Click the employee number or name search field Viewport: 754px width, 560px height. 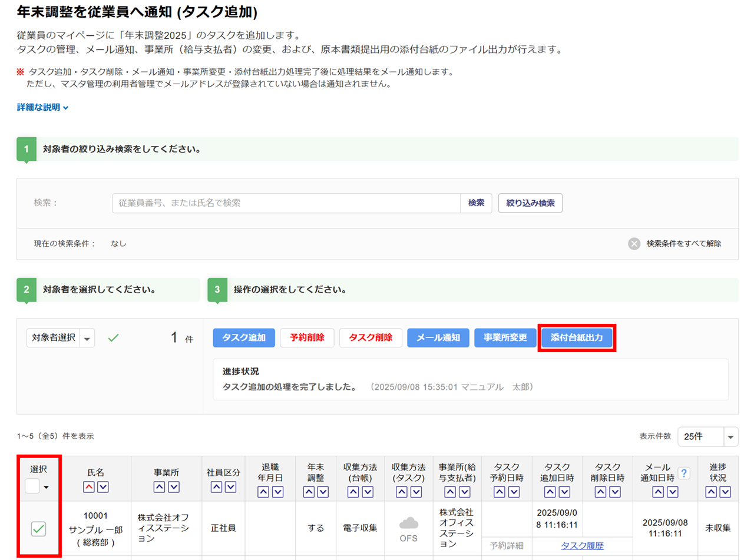[286, 203]
